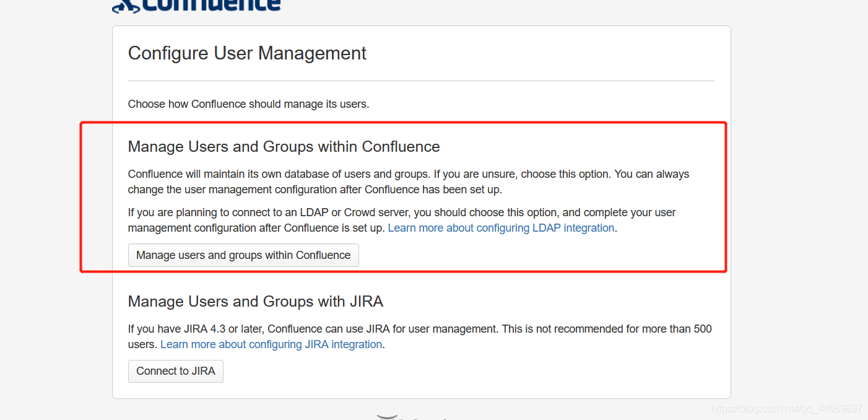Click the Manage Users and Groups within Confluence heading
This screenshot has width=868, height=420.
coord(284,147)
